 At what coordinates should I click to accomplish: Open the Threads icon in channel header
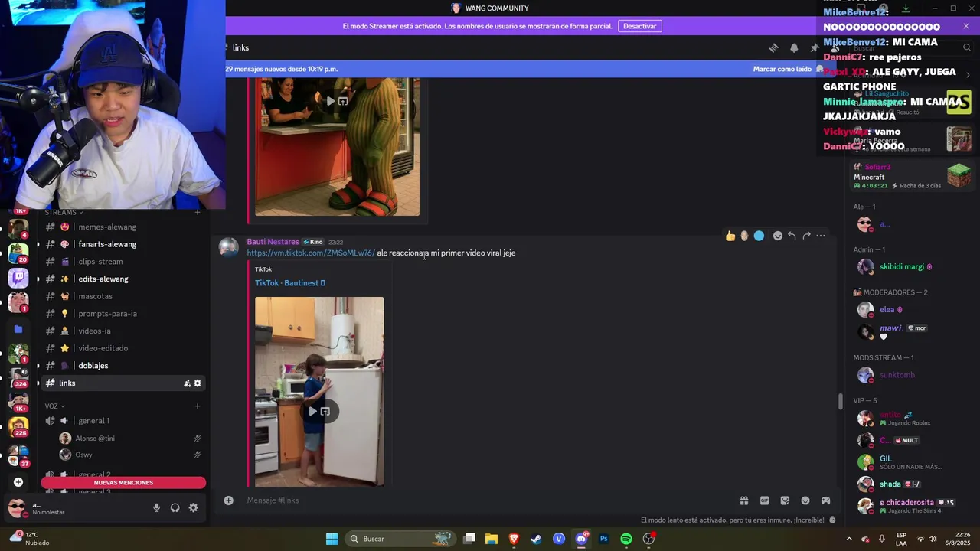774,47
